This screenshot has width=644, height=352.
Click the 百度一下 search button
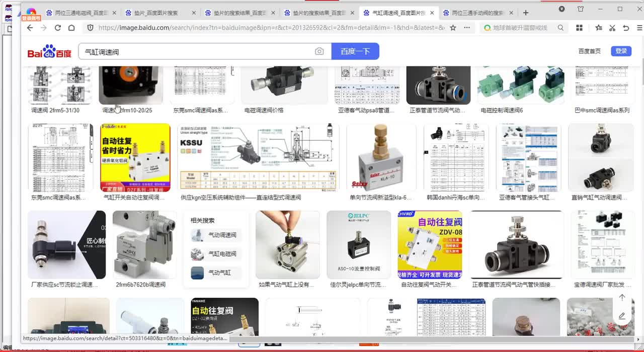(x=355, y=51)
